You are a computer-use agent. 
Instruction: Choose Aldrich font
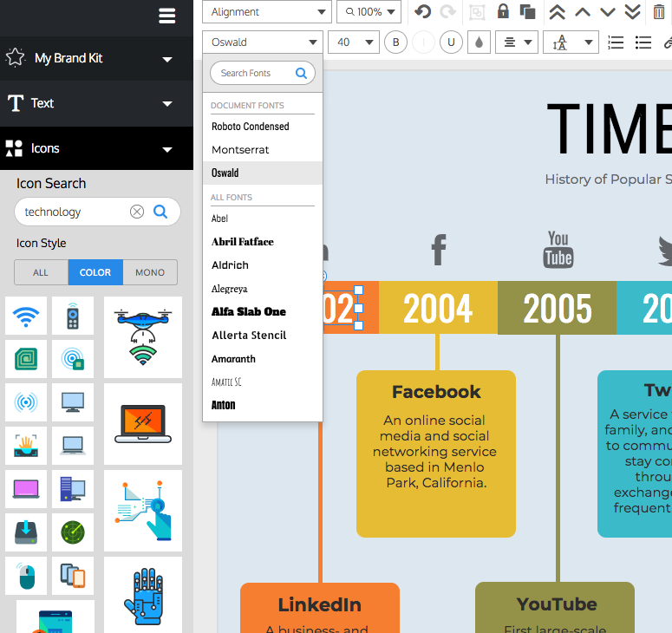(x=262, y=264)
